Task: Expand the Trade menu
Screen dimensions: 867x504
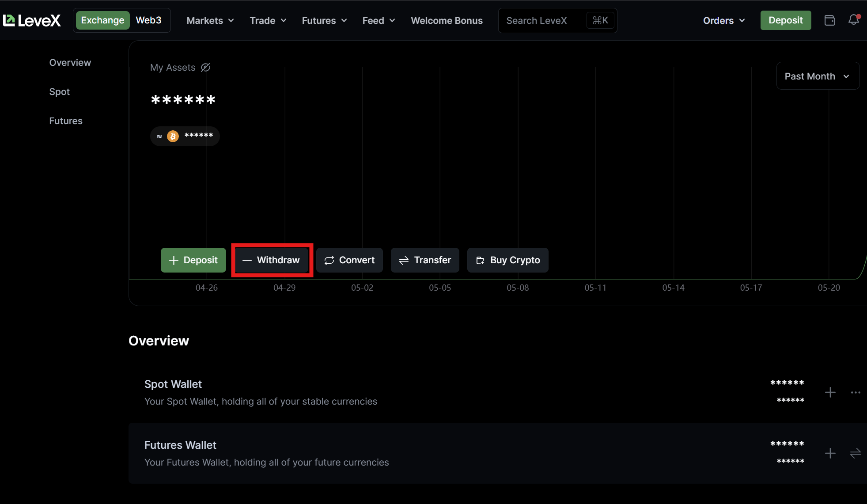Action: (x=268, y=21)
